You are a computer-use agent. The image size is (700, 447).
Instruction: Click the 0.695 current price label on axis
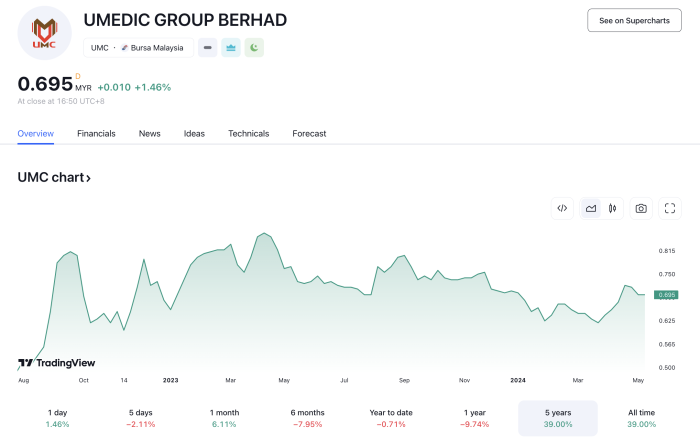point(667,295)
